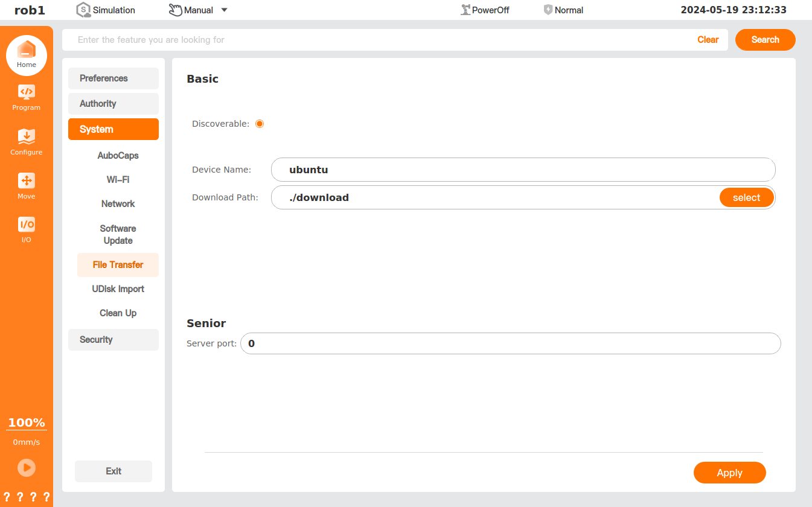Open the Network settings item

118,204
